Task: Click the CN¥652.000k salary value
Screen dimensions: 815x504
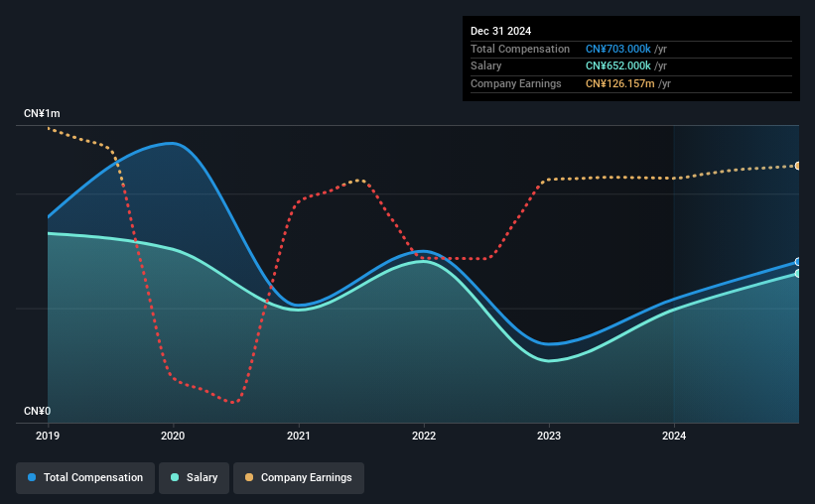Action: click(x=618, y=66)
